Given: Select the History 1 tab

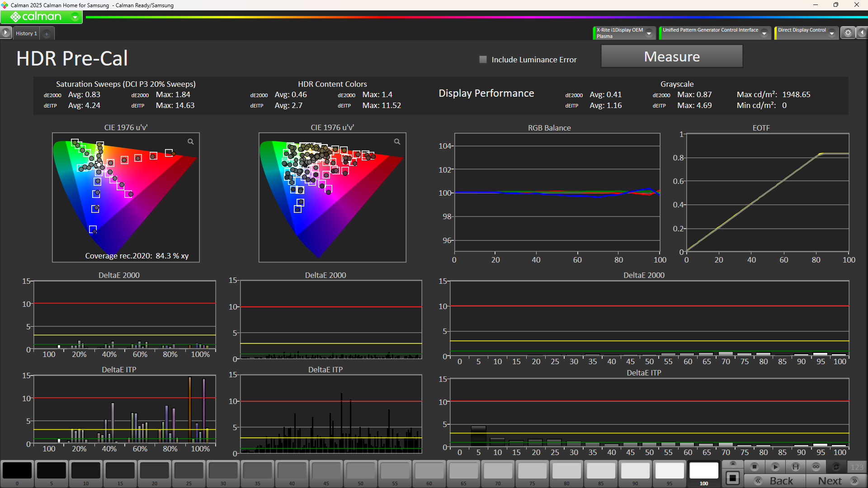Looking at the screenshot, I should tap(26, 33).
